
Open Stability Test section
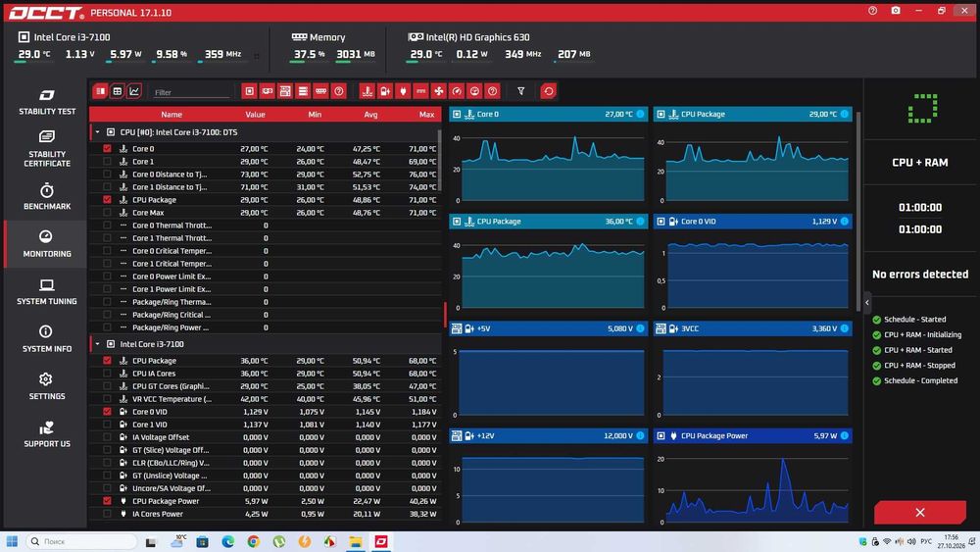47,102
